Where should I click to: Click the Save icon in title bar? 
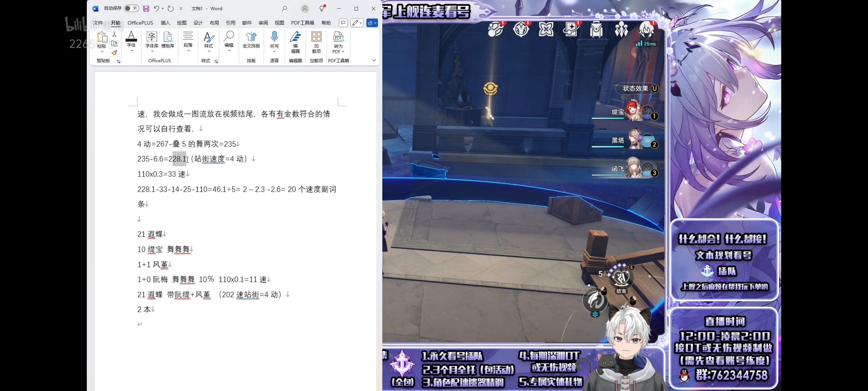pos(146,8)
